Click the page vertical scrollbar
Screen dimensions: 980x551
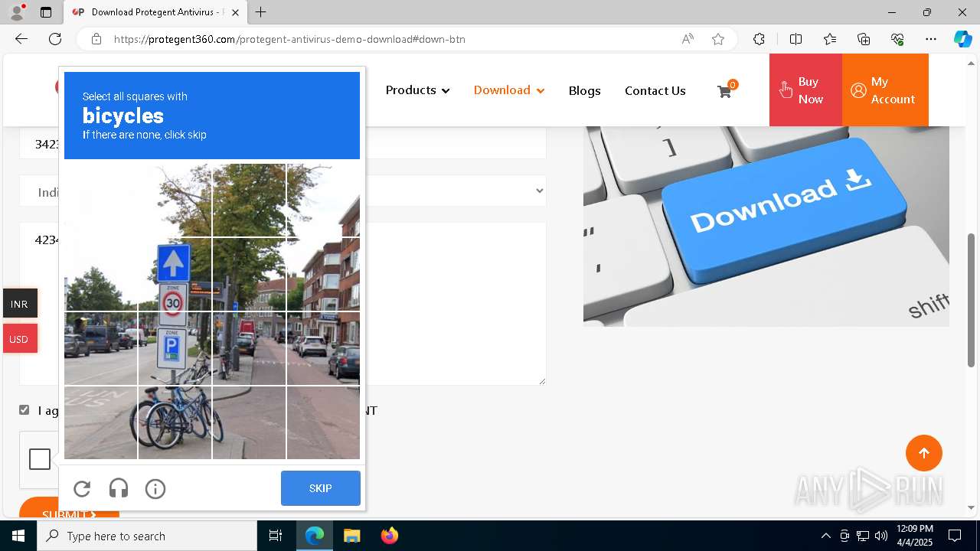(x=972, y=300)
